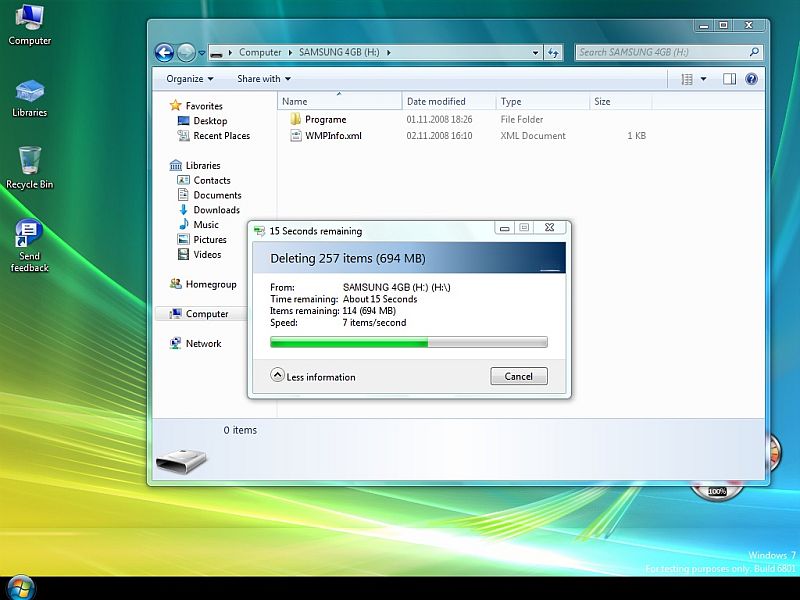800x600 pixels.
Task: Click the Explorer forward arrow button
Action: point(186,53)
